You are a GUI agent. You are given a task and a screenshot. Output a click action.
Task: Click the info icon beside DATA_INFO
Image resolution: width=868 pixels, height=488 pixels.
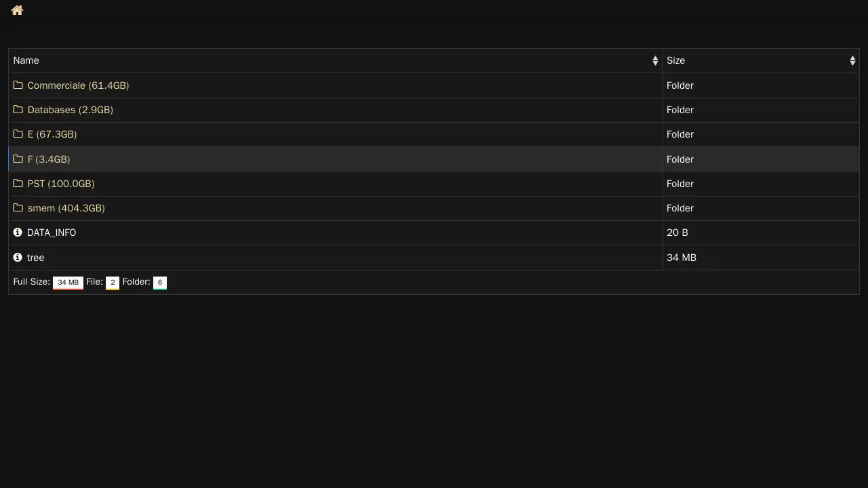(18, 232)
